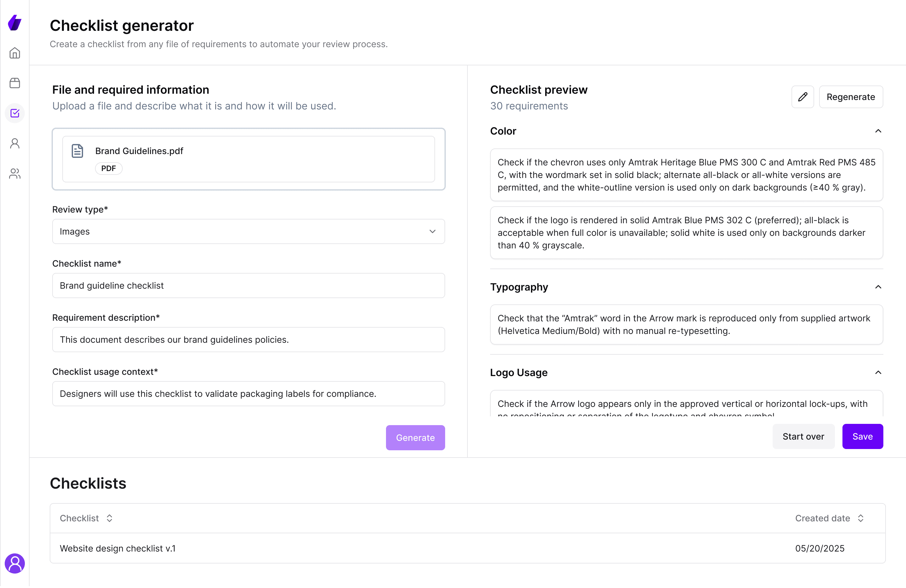Open your Profile via the person icon
The width and height of the screenshot is (906, 588).
pyautogui.click(x=14, y=143)
